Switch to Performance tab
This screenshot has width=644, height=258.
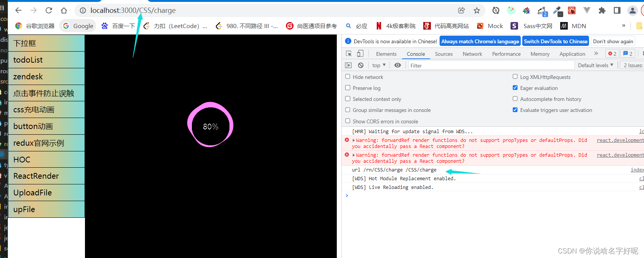[506, 54]
